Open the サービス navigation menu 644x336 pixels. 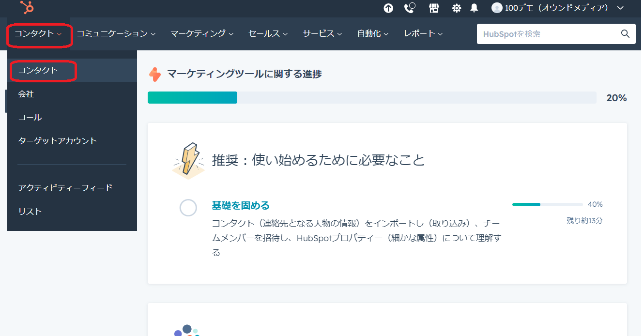322,34
